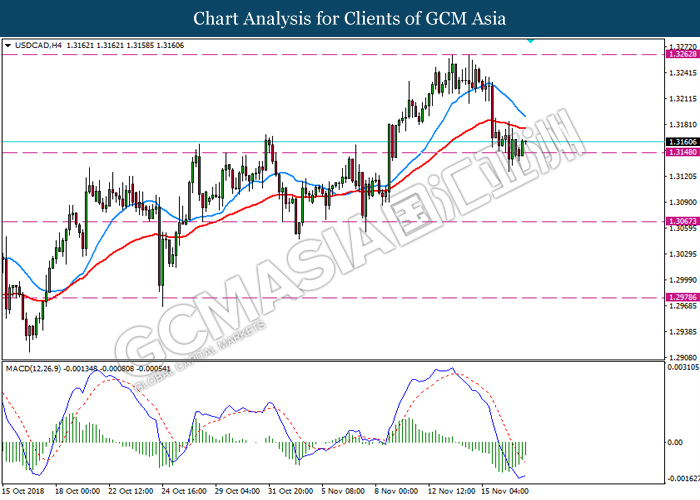700x500 pixels.
Task: Click the MACD scale value 0.003105
Action: coord(683,367)
